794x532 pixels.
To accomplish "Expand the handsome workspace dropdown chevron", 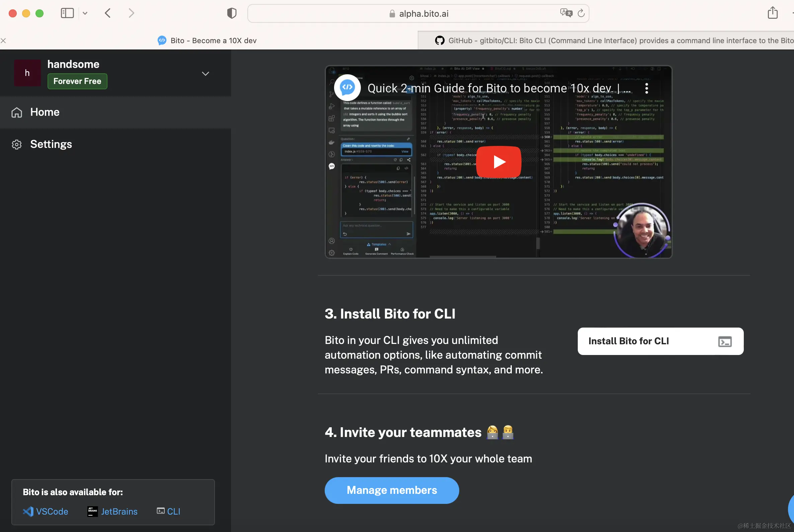I will (206, 74).
